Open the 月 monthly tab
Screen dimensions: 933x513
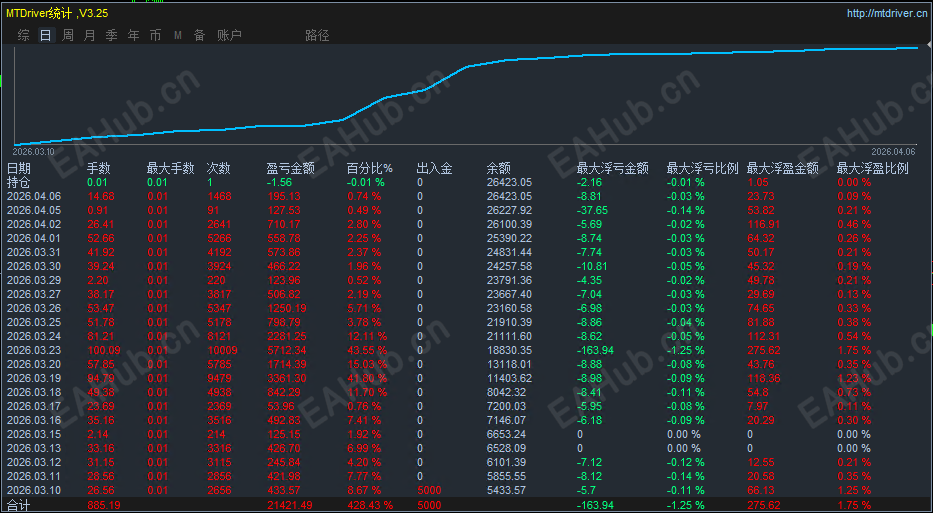click(x=89, y=36)
